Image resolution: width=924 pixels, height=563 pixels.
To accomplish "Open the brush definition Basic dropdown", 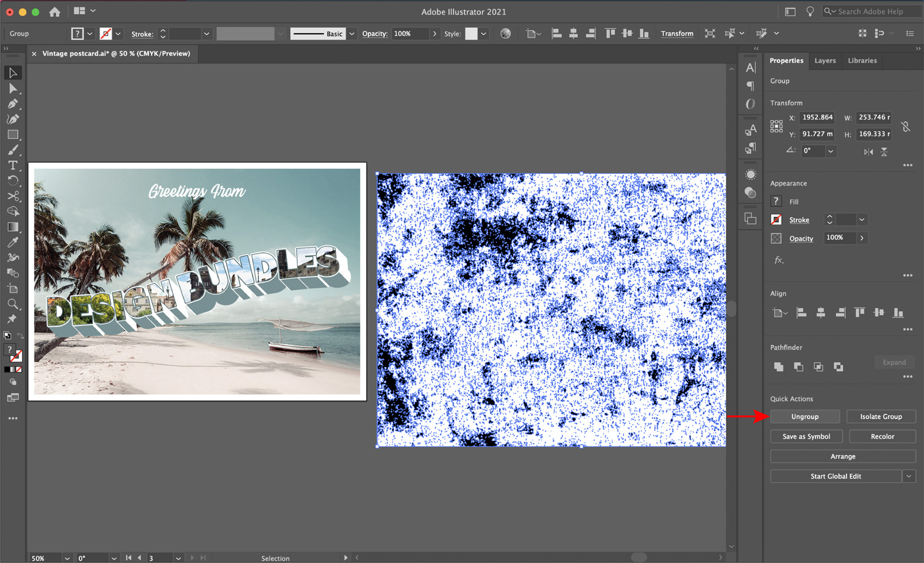I will (352, 34).
